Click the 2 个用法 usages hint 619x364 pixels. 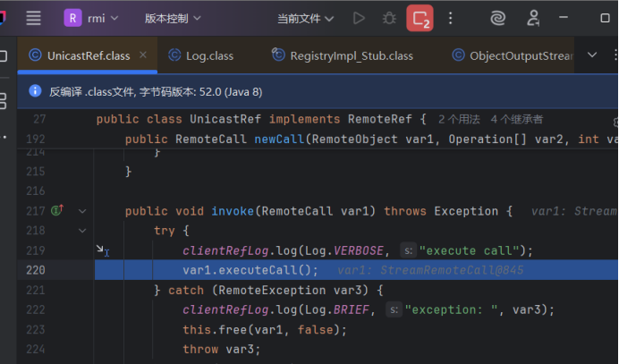pos(461,119)
